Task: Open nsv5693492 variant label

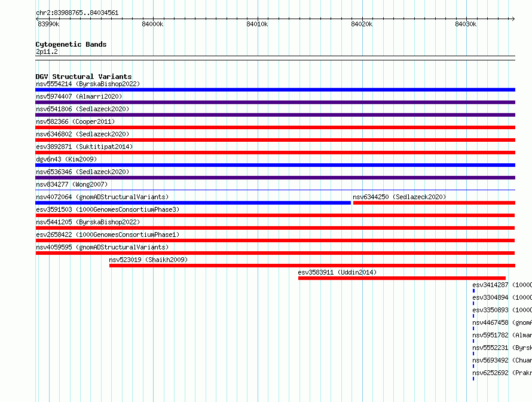Action: pos(502,360)
